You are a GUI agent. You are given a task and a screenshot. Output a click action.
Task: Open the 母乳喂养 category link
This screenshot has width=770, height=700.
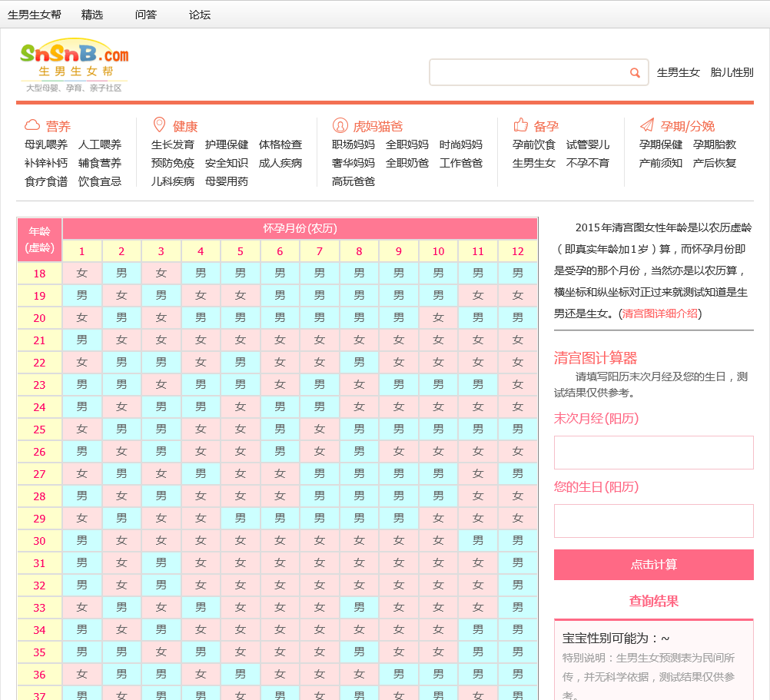point(46,144)
